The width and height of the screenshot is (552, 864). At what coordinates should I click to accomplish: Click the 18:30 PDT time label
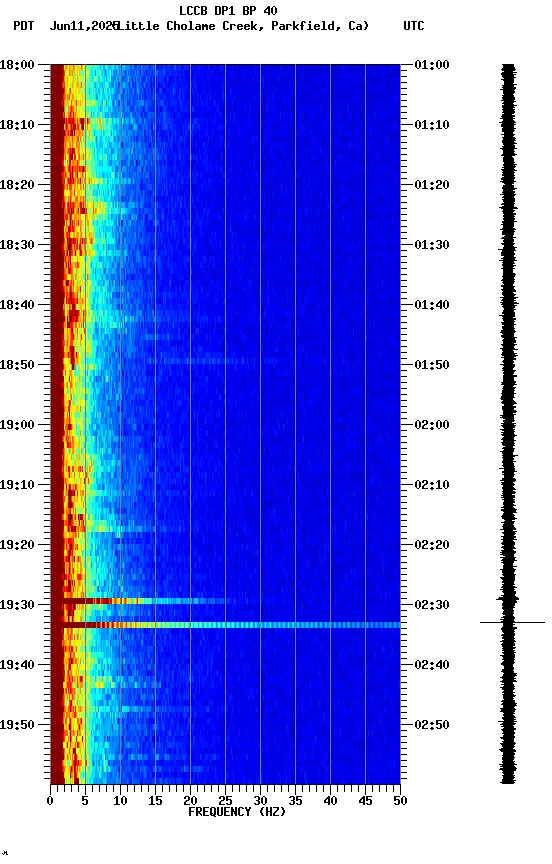tap(17, 245)
